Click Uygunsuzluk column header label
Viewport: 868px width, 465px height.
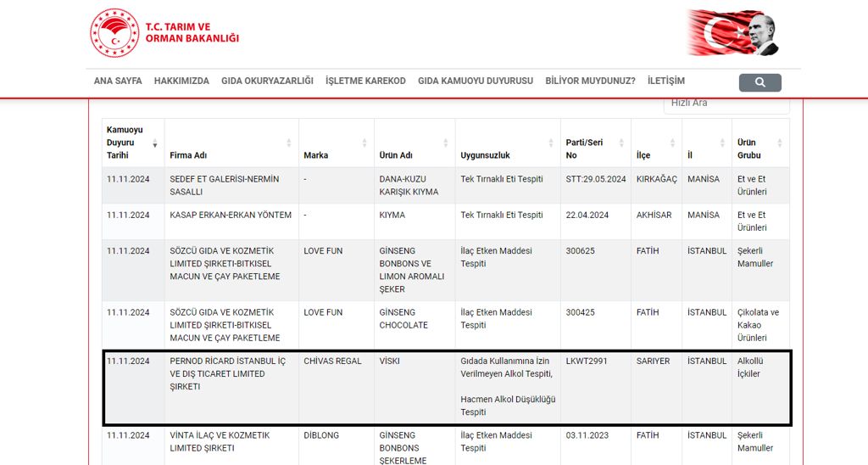485,155
